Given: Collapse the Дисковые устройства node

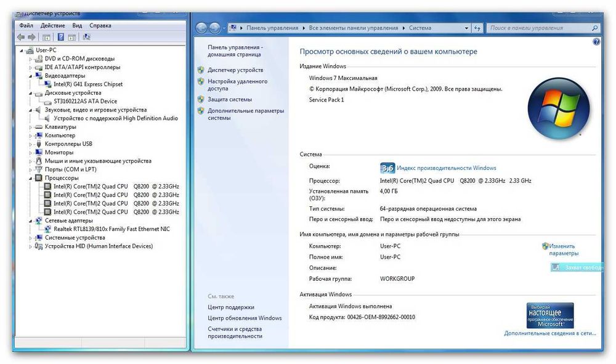Looking at the screenshot, I should (x=30, y=94).
